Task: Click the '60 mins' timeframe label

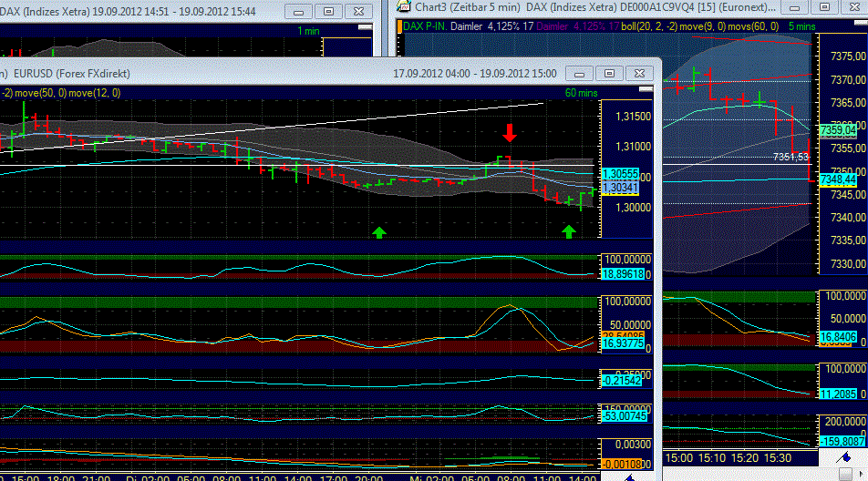Action: tap(582, 93)
